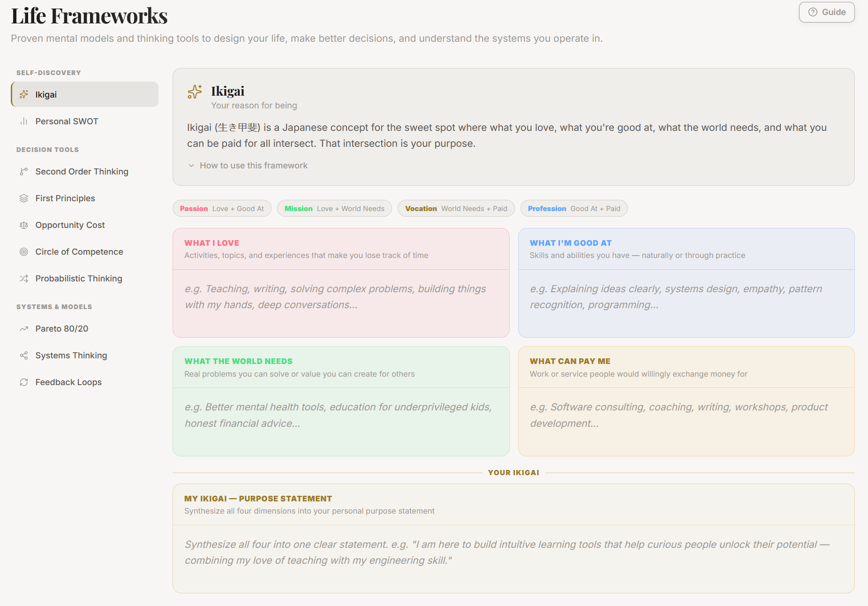Click the Pareto 80/20 trend icon

coord(24,328)
